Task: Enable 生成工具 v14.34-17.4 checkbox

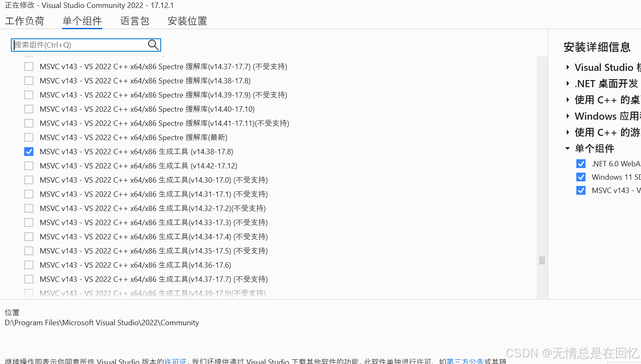Action: pyautogui.click(x=29, y=237)
